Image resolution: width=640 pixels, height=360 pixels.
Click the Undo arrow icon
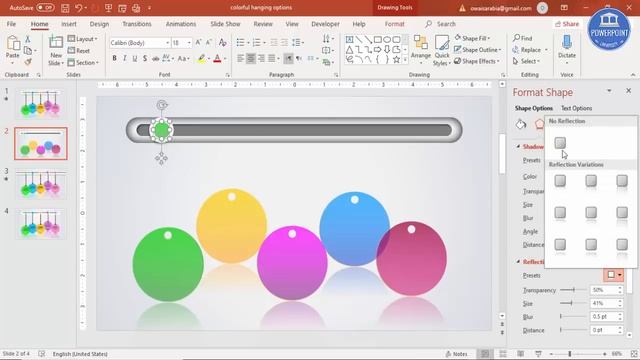pyautogui.click(x=79, y=8)
